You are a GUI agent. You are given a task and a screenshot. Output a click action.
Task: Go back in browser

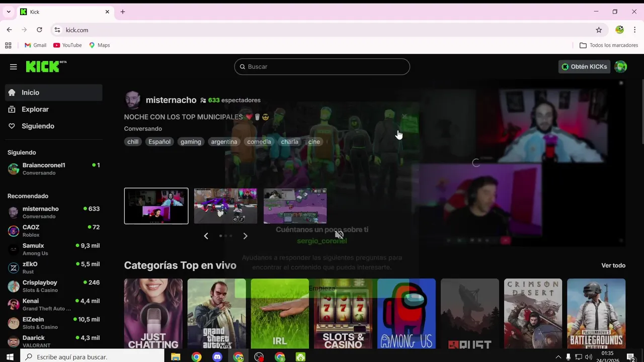9,30
